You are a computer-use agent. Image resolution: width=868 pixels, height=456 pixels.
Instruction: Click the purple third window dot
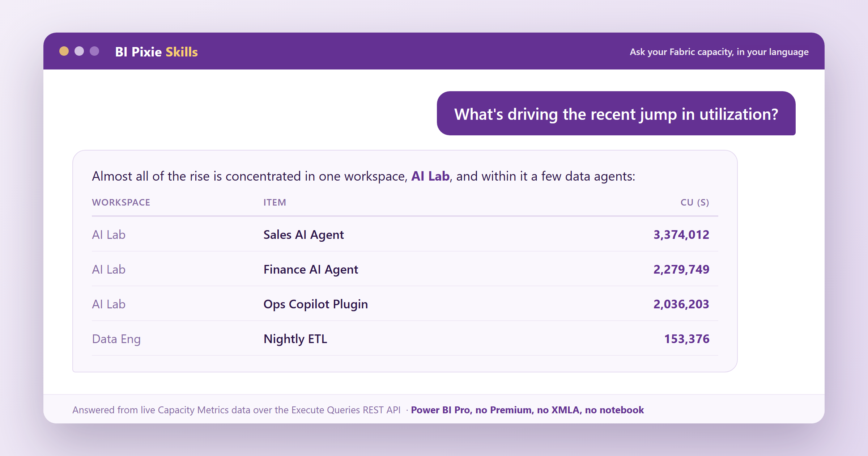point(94,51)
